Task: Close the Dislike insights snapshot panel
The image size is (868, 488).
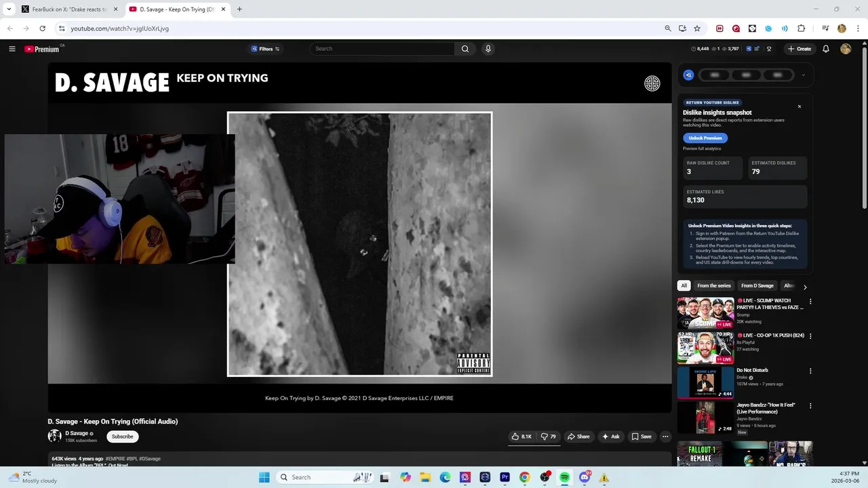Action: click(x=799, y=106)
